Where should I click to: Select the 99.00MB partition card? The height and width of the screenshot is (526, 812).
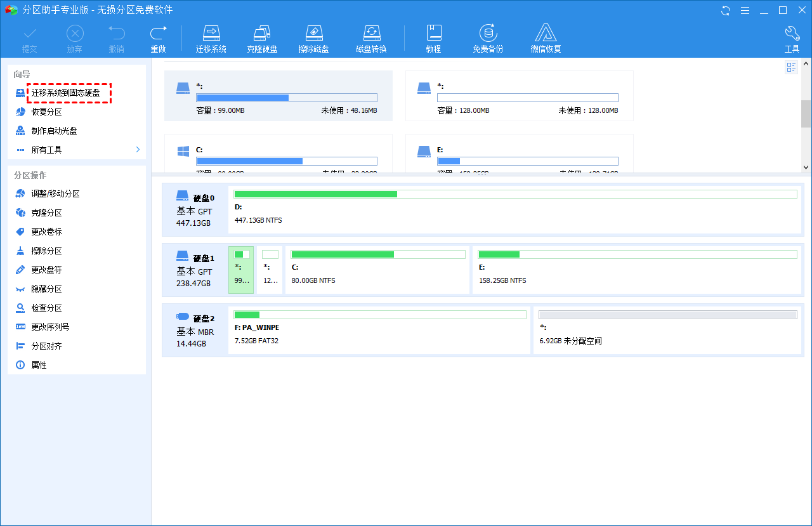(278, 96)
